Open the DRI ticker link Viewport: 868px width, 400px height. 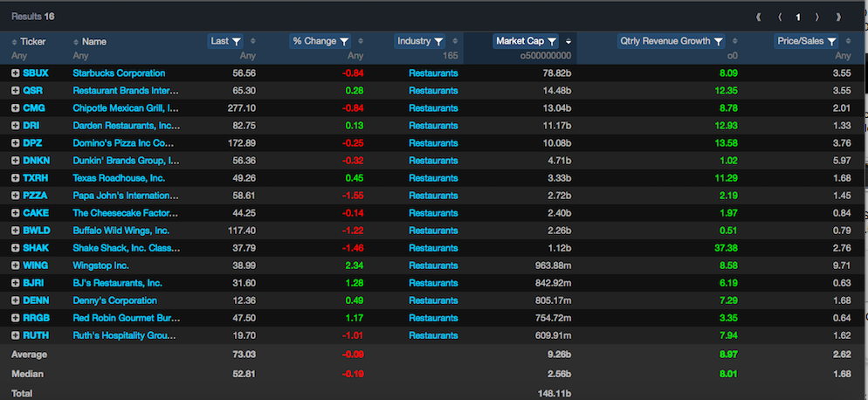[31, 126]
